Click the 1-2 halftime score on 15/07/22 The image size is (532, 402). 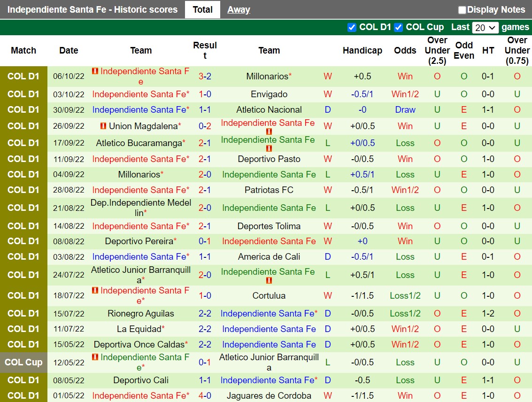tap(488, 313)
